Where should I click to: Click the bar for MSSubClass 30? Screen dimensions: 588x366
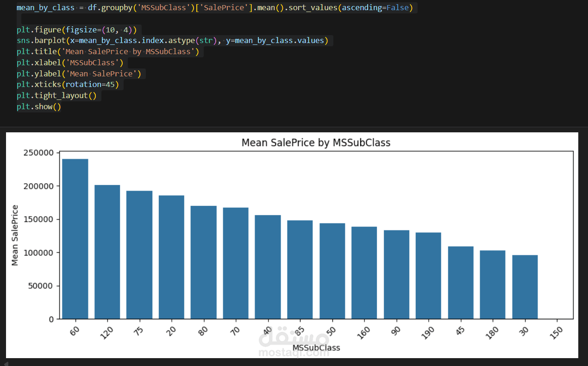coord(525,287)
